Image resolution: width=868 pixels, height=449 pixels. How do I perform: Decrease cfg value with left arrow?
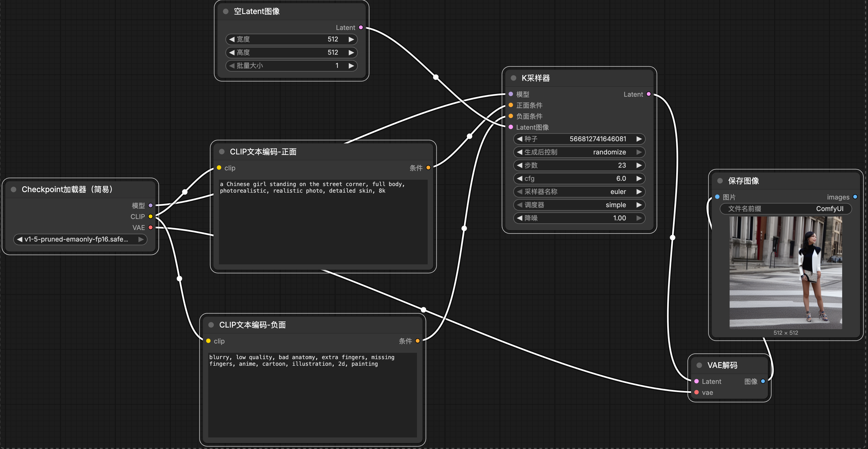tap(519, 178)
